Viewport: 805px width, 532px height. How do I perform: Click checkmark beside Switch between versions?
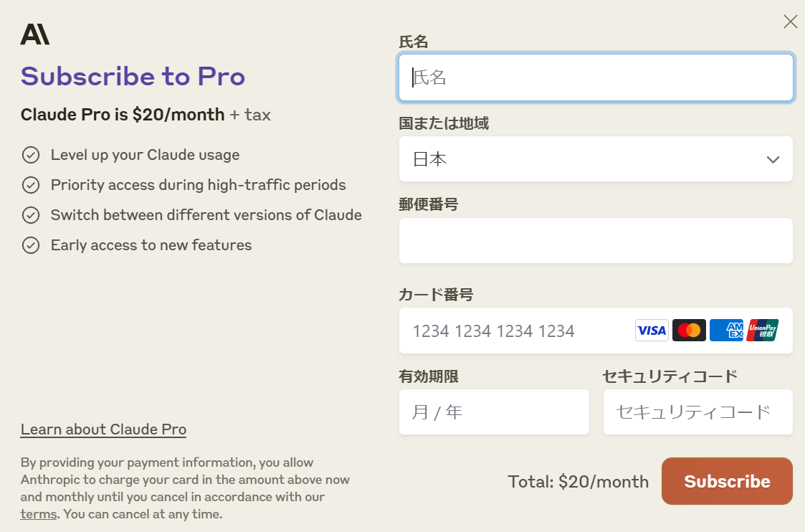coord(31,215)
